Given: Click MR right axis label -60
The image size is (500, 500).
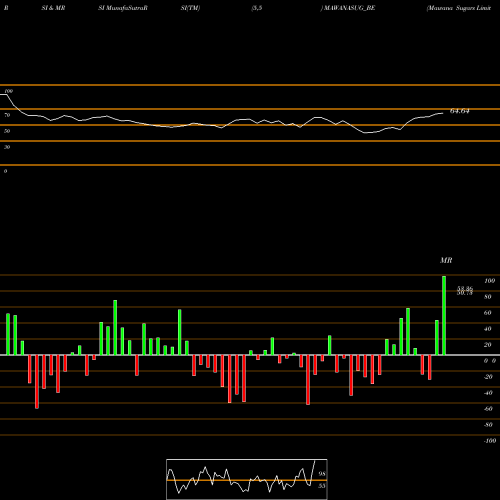Looking at the screenshot, I should pyautogui.click(x=488, y=409).
